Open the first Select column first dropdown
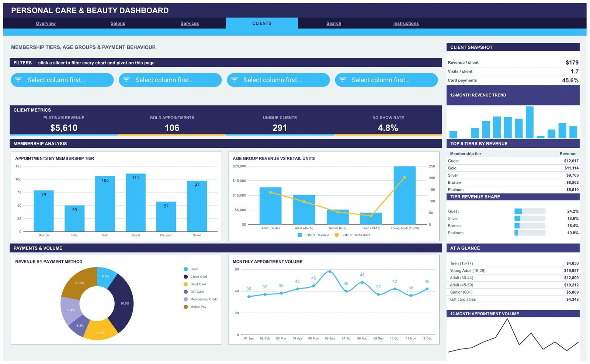Viewport: 590px width, 364px height. tap(62, 80)
